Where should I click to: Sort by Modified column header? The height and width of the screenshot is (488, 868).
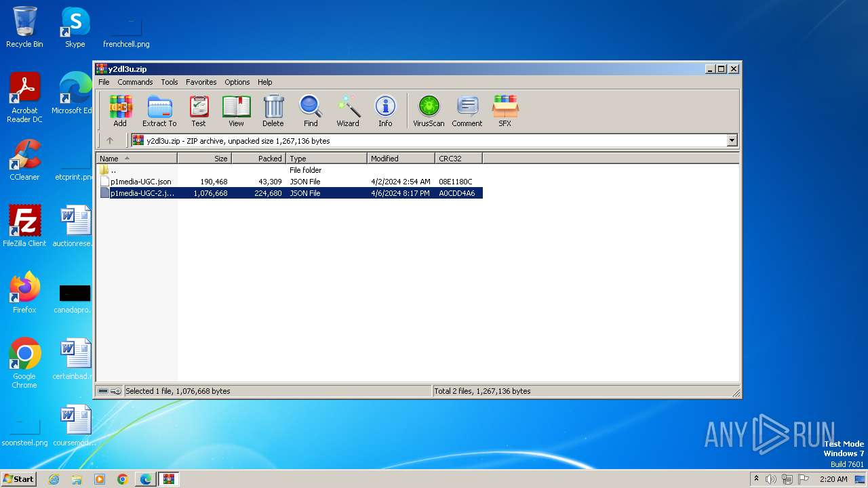tap(401, 159)
